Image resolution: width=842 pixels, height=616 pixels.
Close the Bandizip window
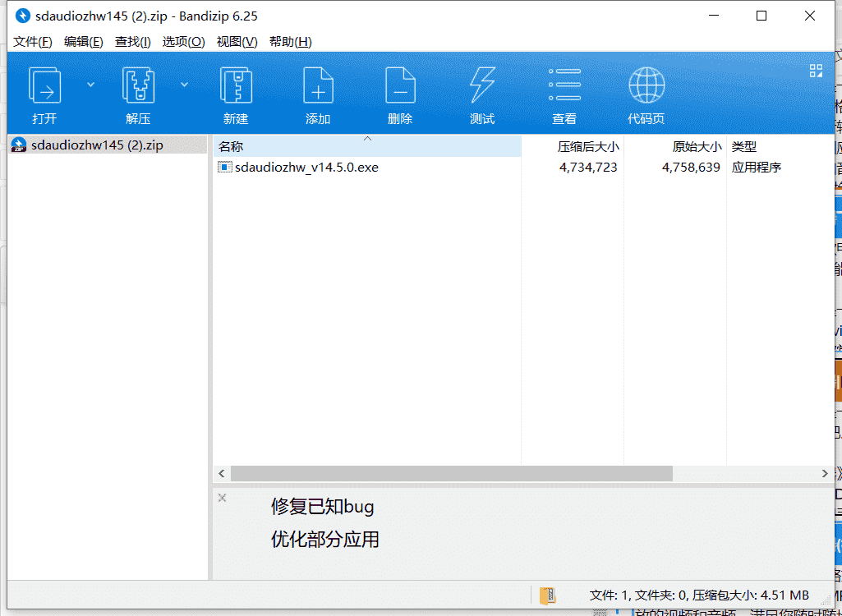[810, 16]
